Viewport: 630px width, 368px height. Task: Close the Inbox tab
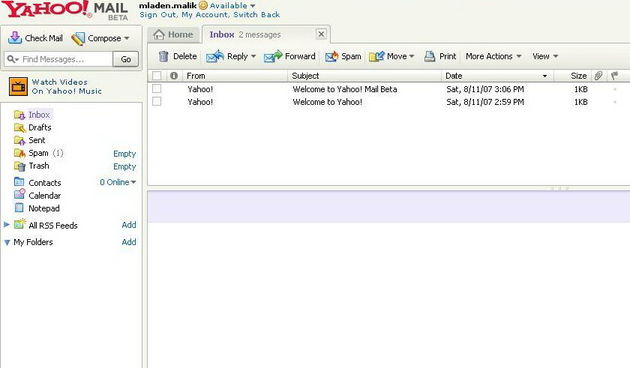click(x=321, y=34)
